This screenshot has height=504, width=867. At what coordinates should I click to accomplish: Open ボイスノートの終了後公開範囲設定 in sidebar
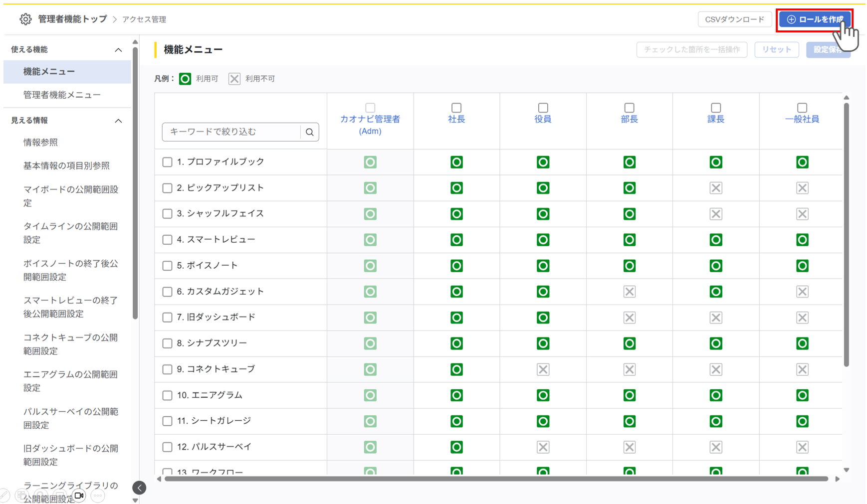pyautogui.click(x=71, y=270)
